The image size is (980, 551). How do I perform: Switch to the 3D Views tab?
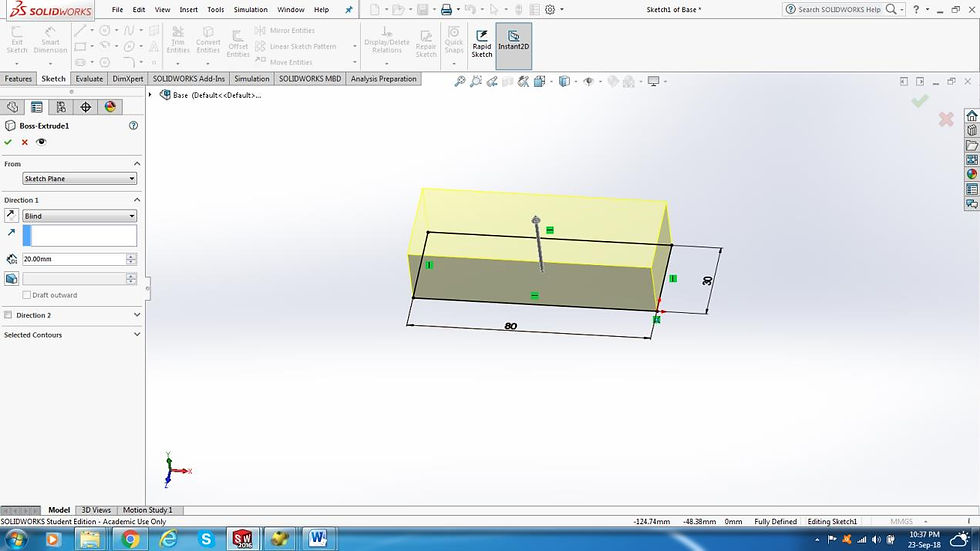(x=96, y=510)
